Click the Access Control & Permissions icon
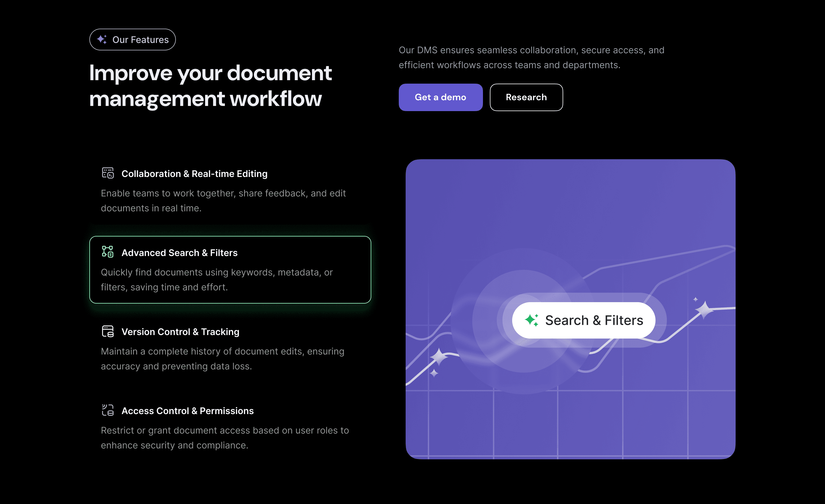Screen dimensions: 825x504 point(107,410)
